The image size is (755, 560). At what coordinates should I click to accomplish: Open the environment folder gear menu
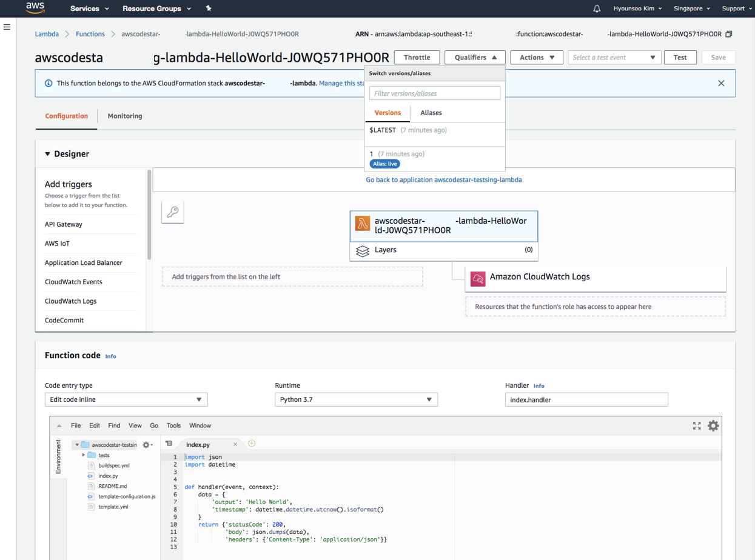[x=147, y=445]
